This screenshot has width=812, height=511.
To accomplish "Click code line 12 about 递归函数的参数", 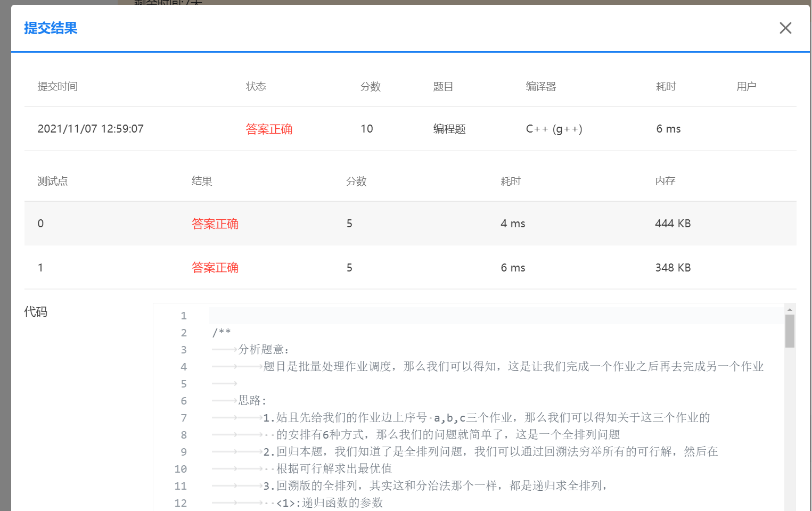I will (x=330, y=503).
